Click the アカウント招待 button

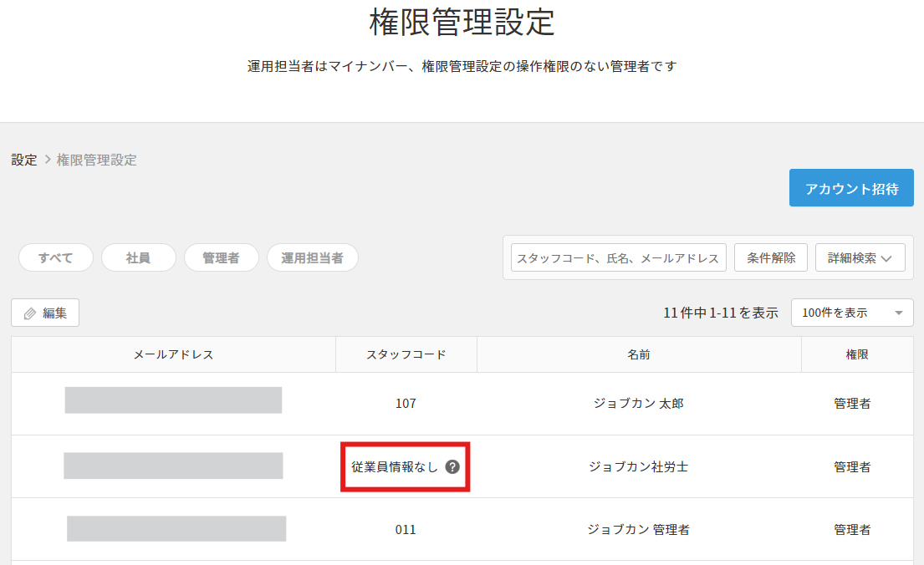click(x=851, y=188)
